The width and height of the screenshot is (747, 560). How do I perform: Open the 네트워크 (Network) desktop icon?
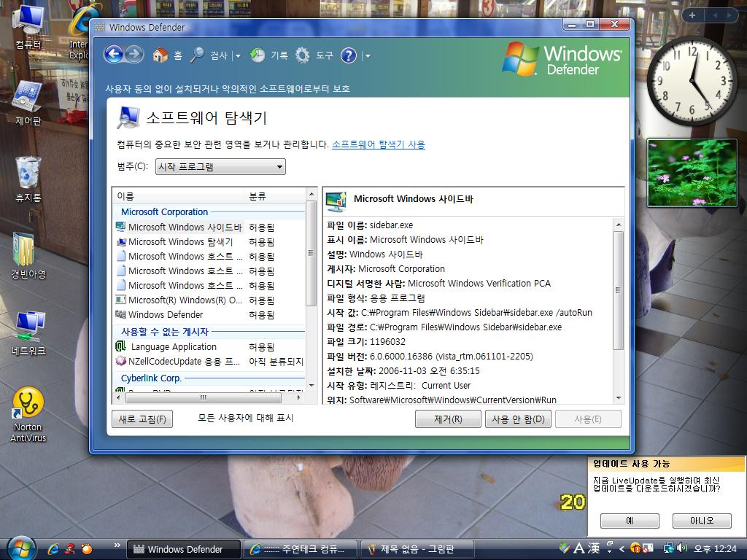click(x=28, y=332)
